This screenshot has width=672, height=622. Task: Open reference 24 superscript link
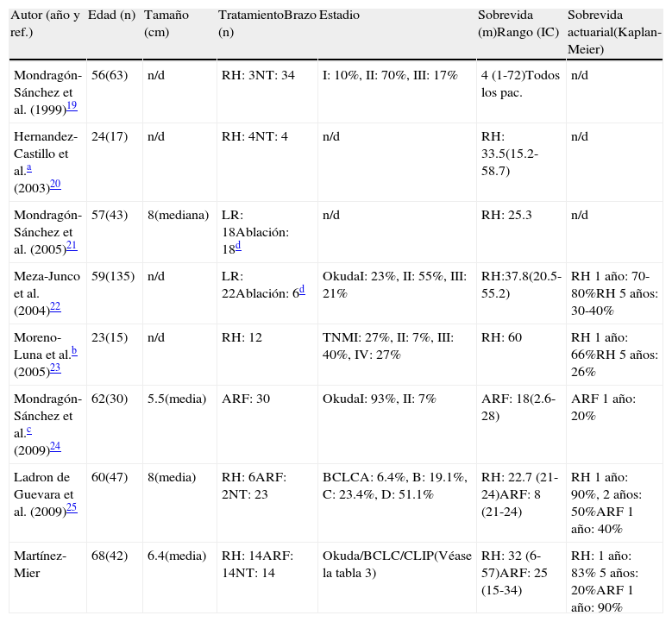pos(55,445)
